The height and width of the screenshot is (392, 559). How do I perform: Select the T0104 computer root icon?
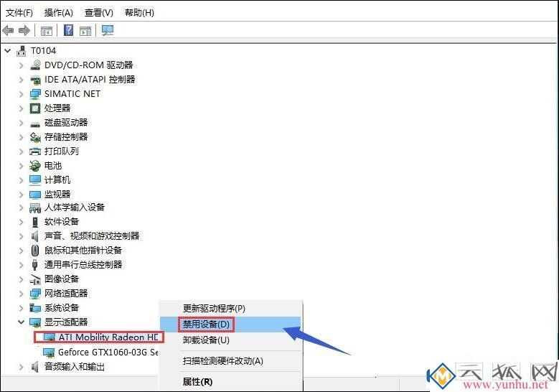pyautogui.click(x=22, y=51)
